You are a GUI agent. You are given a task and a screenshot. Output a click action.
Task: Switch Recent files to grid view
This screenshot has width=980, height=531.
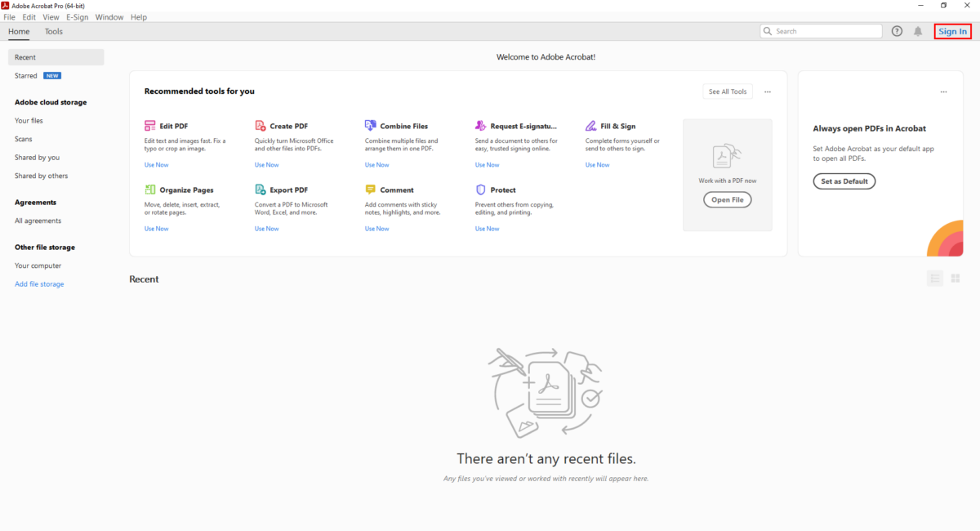click(x=955, y=278)
